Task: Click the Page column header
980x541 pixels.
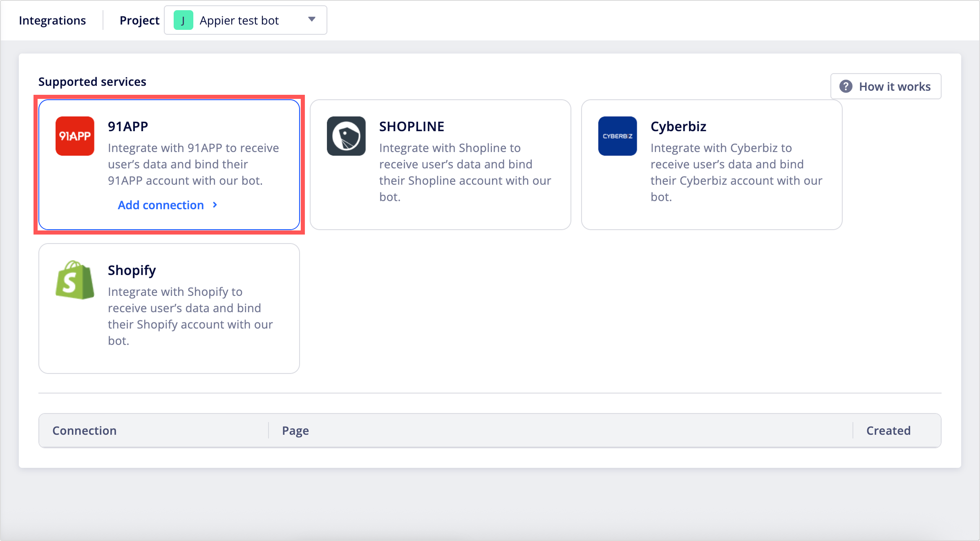Action: tap(295, 431)
